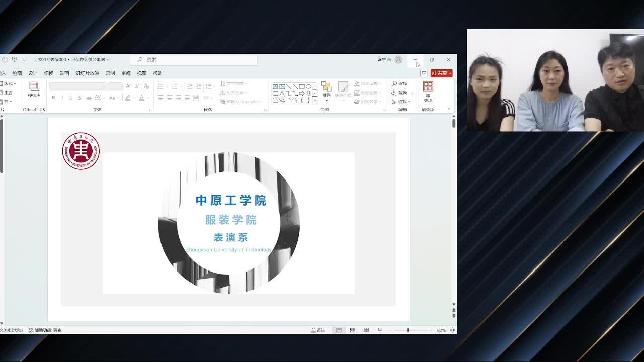Open the 切换 transitions tab
644x362 pixels.
point(49,73)
